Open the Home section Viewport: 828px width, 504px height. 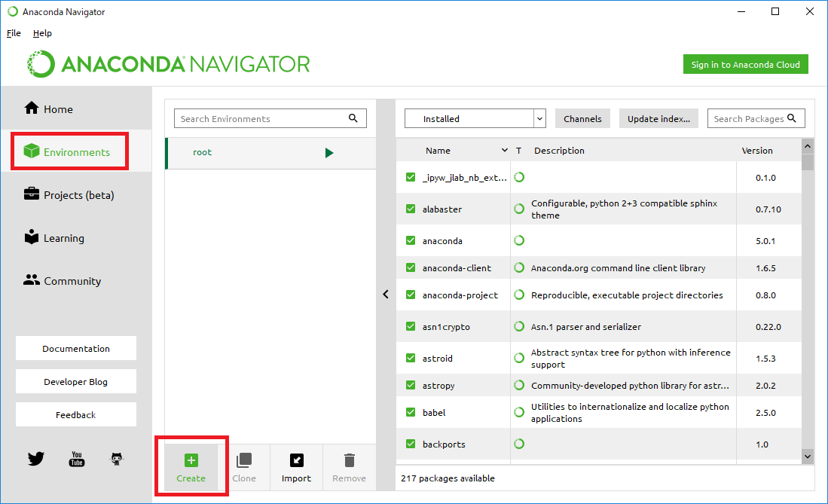[x=48, y=108]
